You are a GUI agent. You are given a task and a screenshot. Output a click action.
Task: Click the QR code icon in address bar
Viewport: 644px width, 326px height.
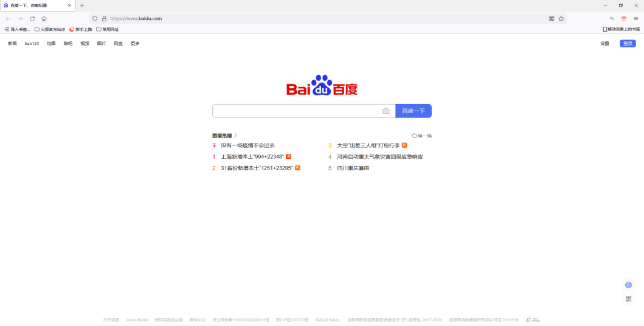[x=552, y=18]
